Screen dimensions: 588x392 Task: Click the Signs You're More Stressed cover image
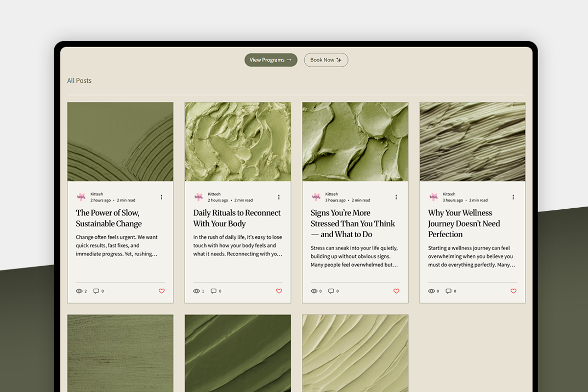355,142
